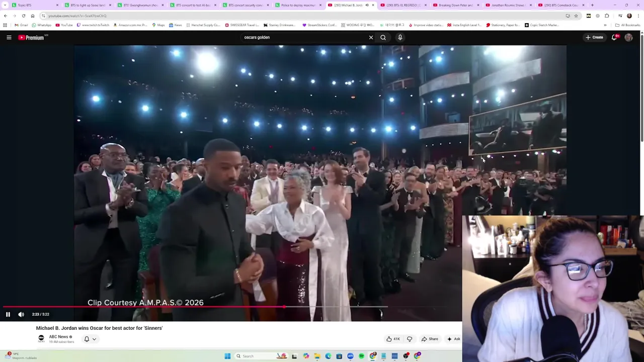Bookmark this page with the star icon

point(576,16)
